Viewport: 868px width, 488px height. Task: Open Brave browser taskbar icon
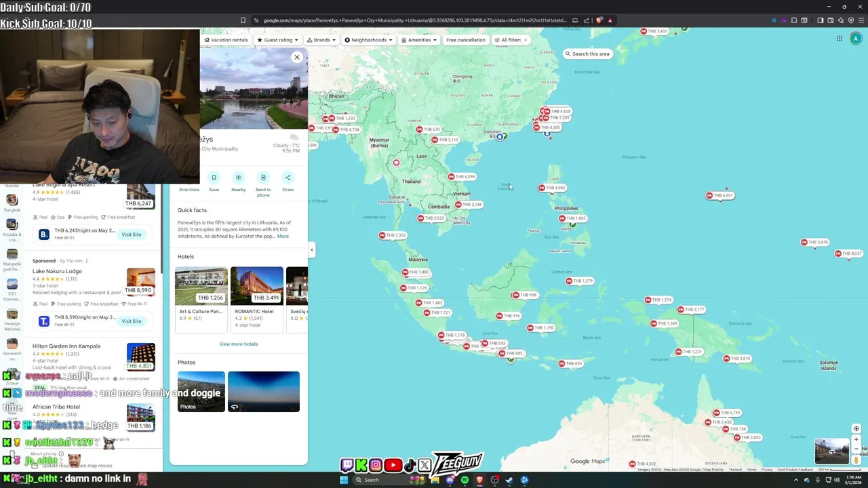click(x=479, y=480)
